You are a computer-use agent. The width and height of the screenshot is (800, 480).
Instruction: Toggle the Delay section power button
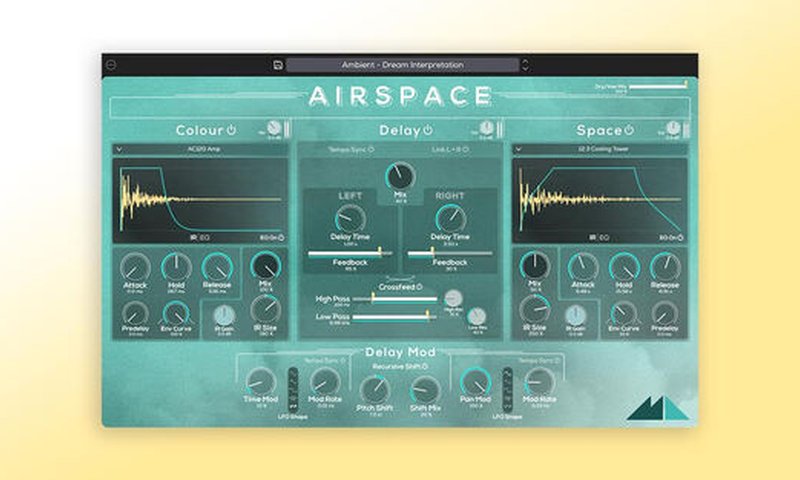(428, 130)
